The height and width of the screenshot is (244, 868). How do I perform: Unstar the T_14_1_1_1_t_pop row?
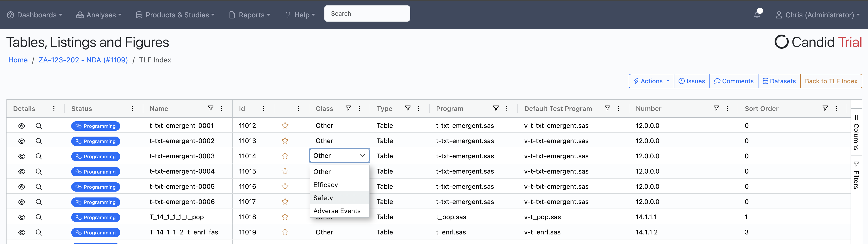[285, 217]
